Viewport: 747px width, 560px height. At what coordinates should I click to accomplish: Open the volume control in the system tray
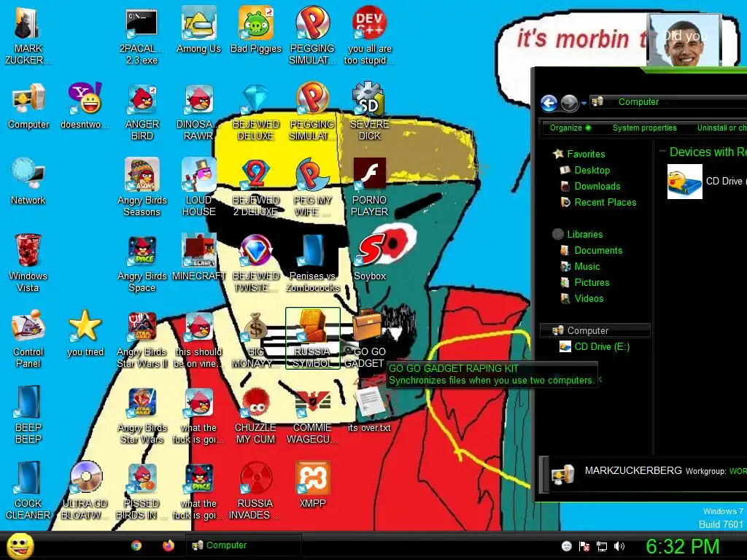pos(619,546)
